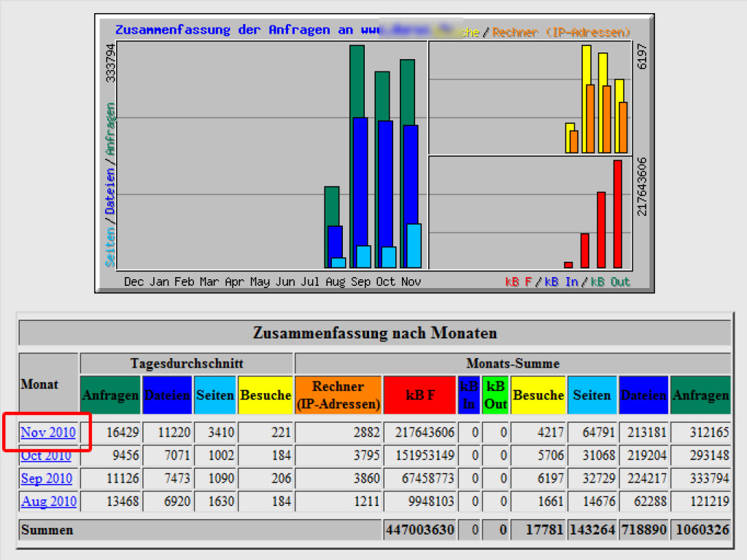Viewport: 747px width, 560px height.
Task: Click the cyan 'Seiten' header under Tagesdurchschnitt
Action: pos(215,395)
